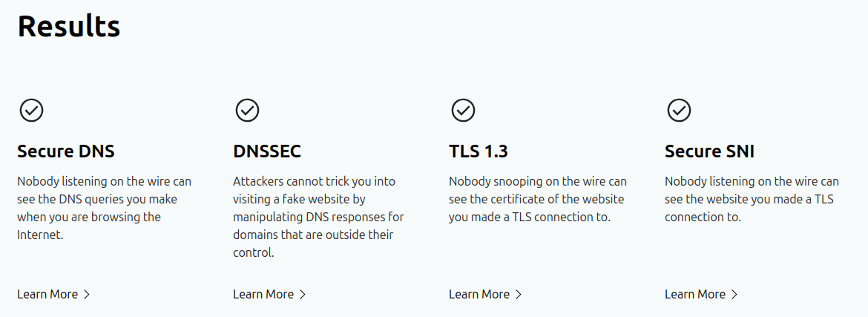Viewport: 868px width, 317px height.
Task: Click the DNSSEC description about fake websites
Action: pyautogui.click(x=319, y=217)
